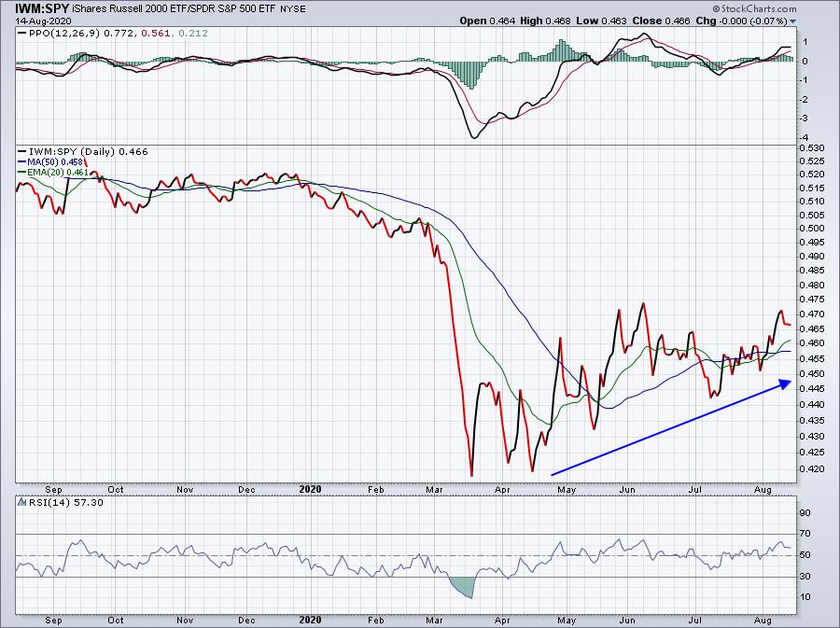Viewport: 840px width, 628px height.
Task: Click the IWM:SPY (Daily) 0.466 legend
Action: [88, 151]
